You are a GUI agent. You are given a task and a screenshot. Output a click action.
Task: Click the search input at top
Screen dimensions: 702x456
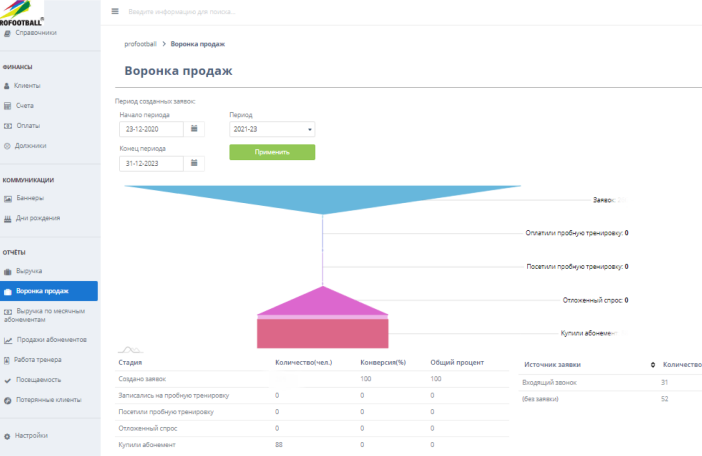(200, 11)
